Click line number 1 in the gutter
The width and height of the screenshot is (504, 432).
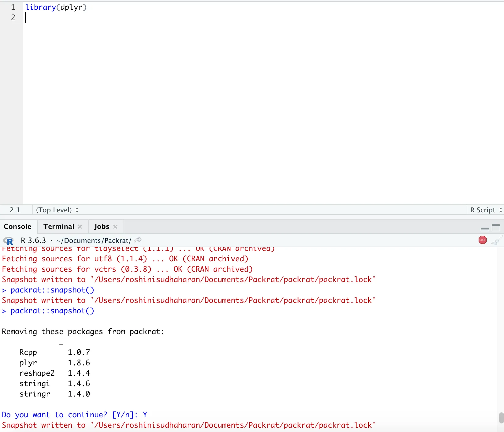pos(13,7)
